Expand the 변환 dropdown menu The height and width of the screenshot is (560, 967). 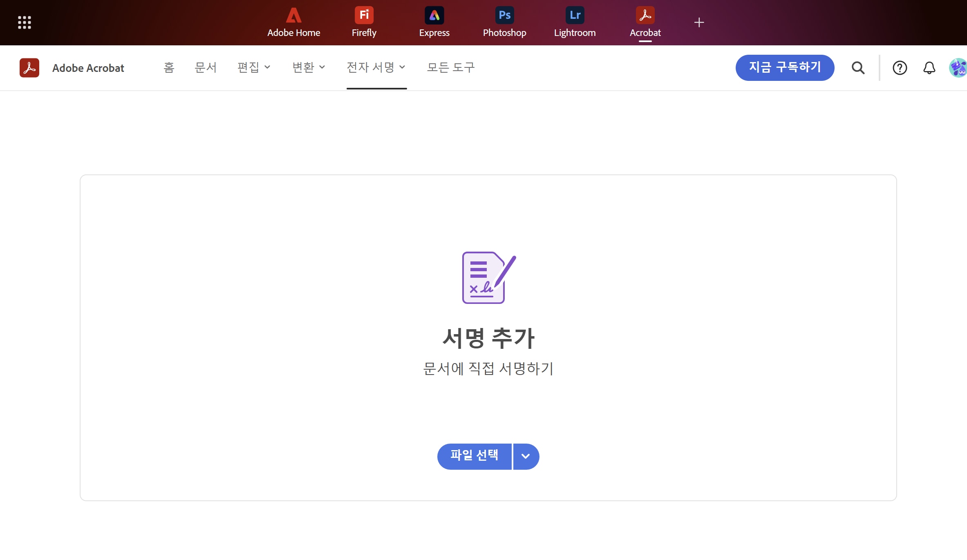[x=309, y=67]
